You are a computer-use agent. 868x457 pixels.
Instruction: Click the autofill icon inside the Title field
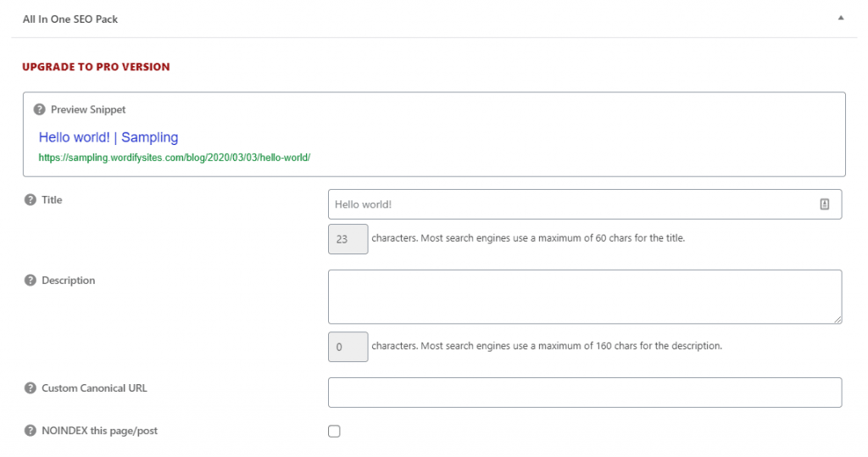(824, 204)
